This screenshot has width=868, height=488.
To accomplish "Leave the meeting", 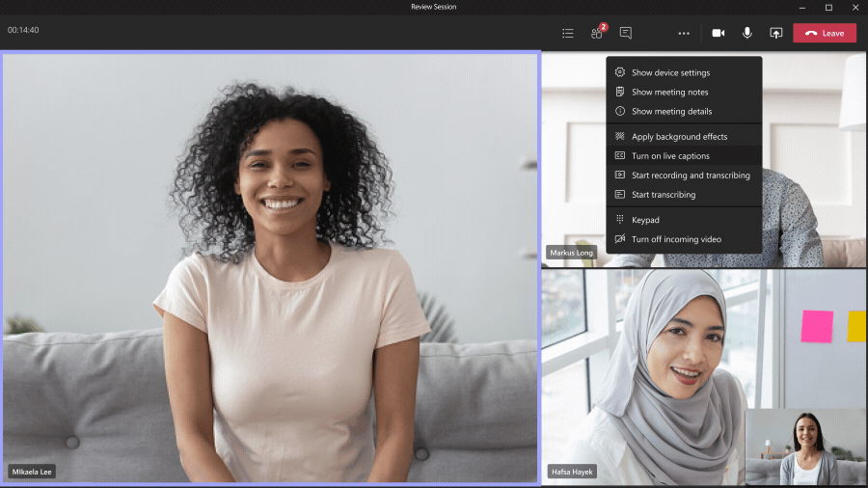I will pos(825,33).
